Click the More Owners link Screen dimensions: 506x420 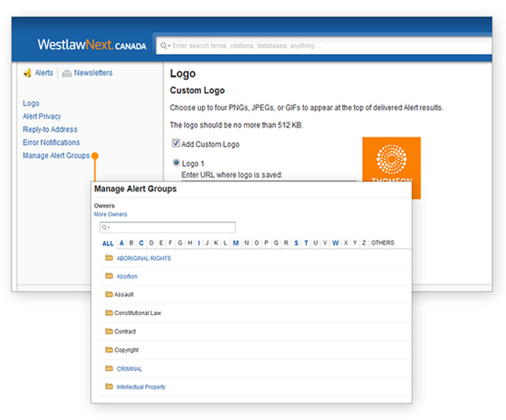pos(110,215)
